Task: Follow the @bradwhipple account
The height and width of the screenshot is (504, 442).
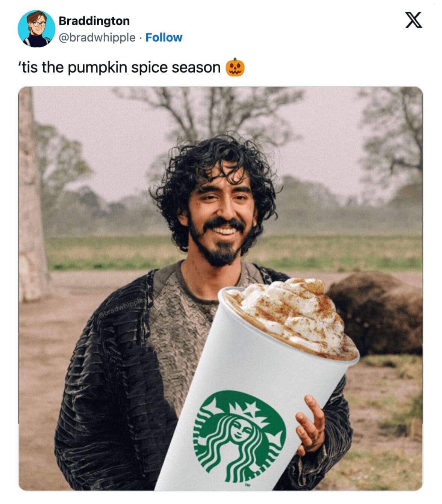Action: coord(164,38)
